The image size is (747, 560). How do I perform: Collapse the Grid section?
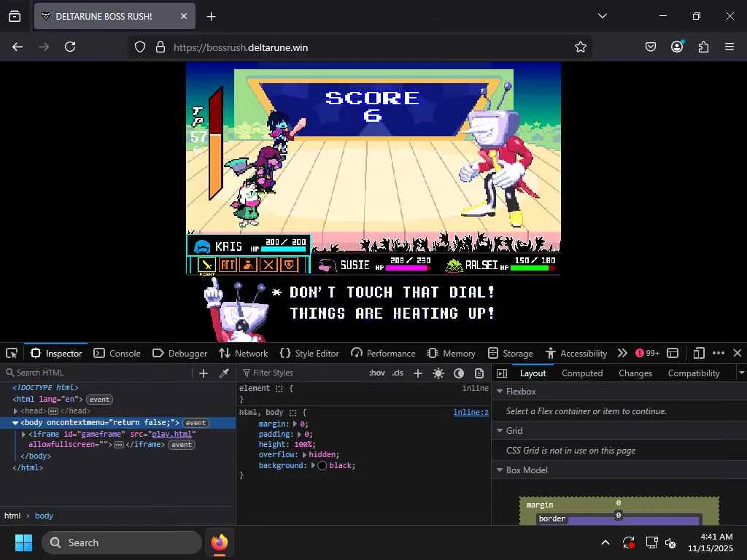[500, 430]
